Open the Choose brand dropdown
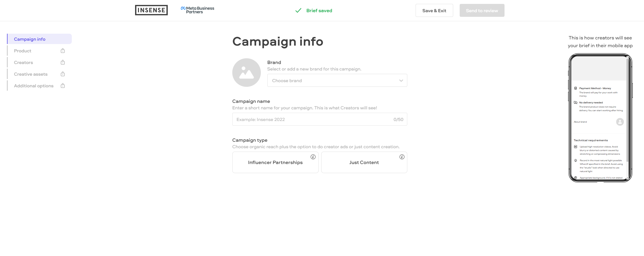Image resolution: width=644 pixels, height=256 pixels. [337, 80]
